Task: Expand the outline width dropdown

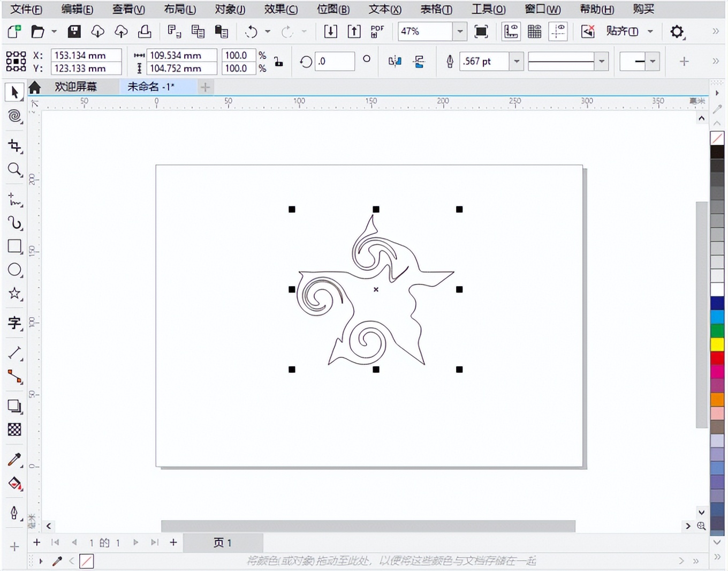Action: click(x=516, y=62)
